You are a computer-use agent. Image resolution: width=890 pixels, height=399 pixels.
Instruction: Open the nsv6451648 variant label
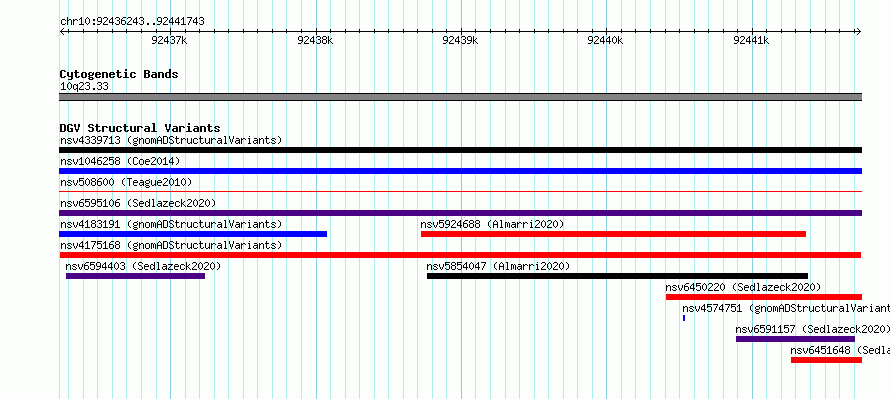coord(840,350)
